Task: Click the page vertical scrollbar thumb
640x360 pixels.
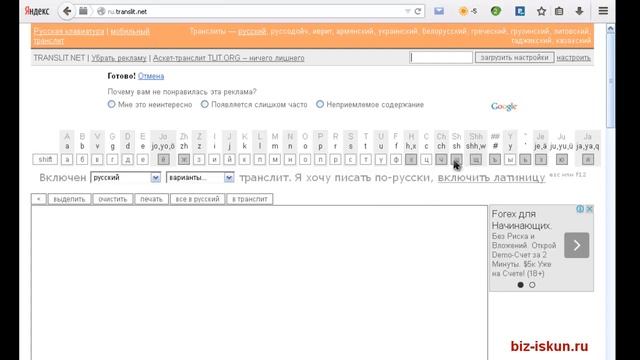Action: [611, 80]
